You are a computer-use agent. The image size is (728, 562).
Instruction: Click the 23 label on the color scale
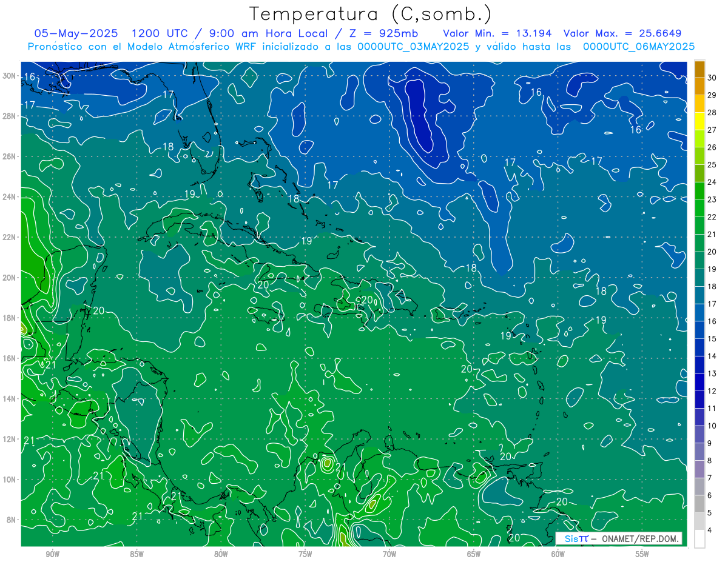[x=712, y=199]
